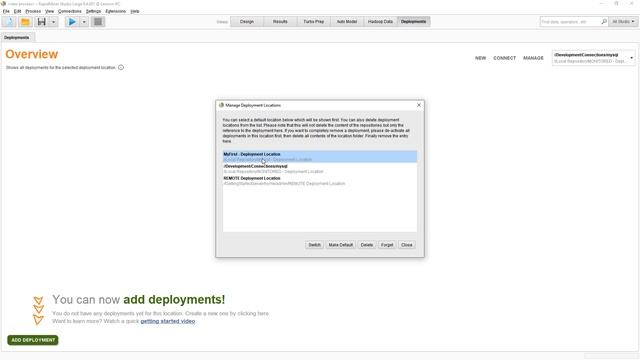Expand the save options arrow
Viewport: 640px width, 360px height.
point(53,22)
